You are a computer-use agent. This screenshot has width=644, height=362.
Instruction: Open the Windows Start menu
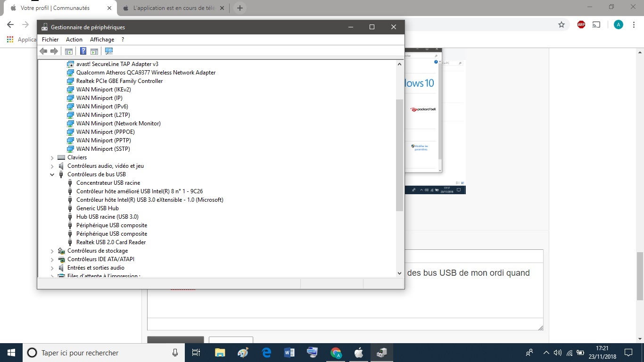11,353
